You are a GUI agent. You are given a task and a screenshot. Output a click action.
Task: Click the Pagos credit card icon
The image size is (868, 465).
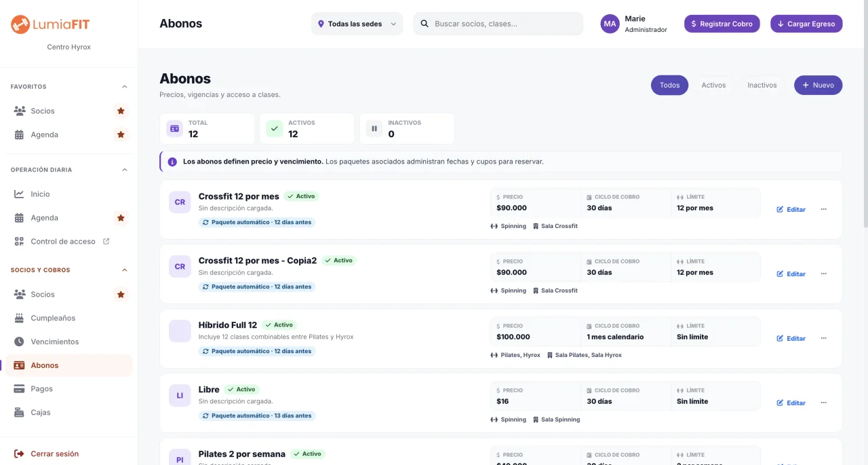19,389
